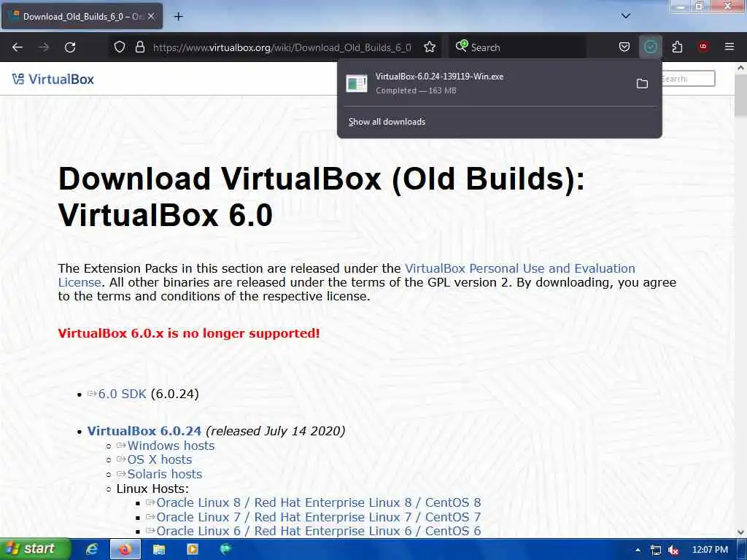Screen dimensions: 747x560
Task: Open the globe icon in taskbar
Action: [226, 550]
